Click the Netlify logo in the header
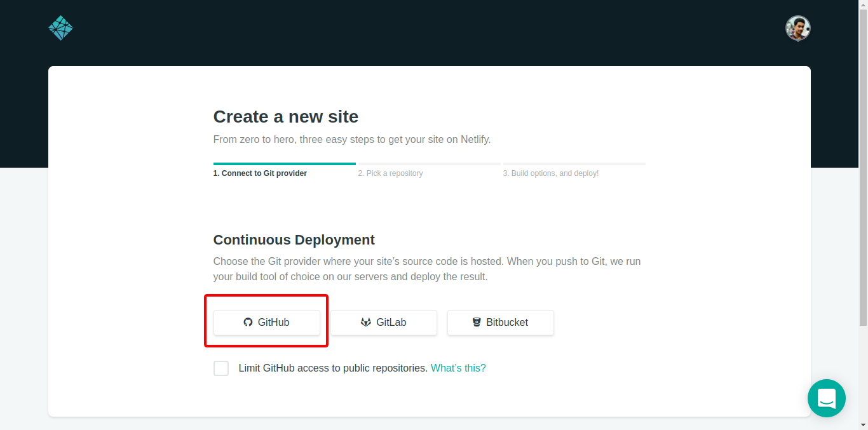This screenshot has width=868, height=430. 61,28
